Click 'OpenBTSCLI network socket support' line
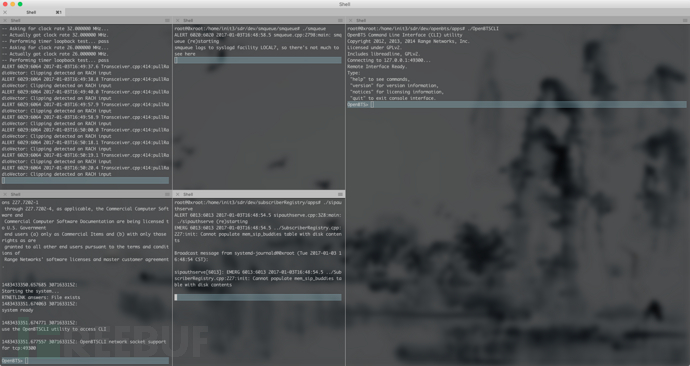This screenshot has width=690, height=366. (x=122, y=342)
